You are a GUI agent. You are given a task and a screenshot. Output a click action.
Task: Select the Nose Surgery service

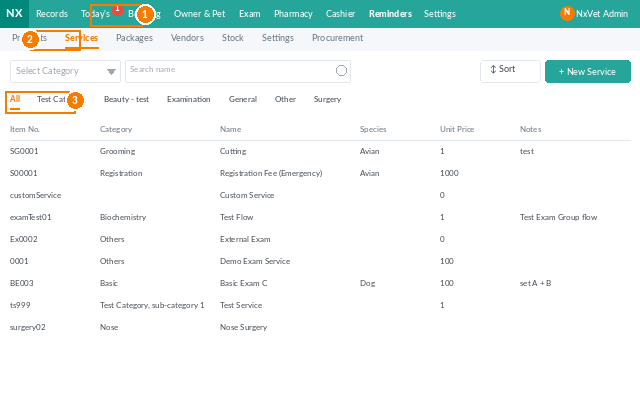244,328
